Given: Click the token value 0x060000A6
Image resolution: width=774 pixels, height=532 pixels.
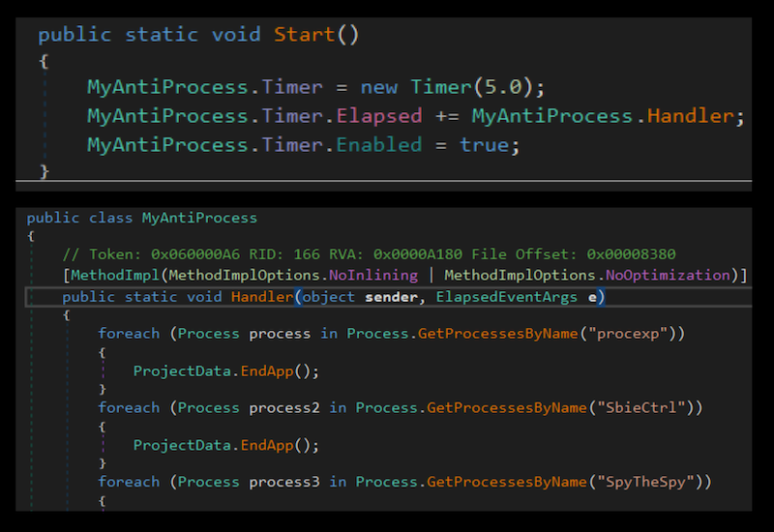Looking at the screenshot, I should (195, 254).
